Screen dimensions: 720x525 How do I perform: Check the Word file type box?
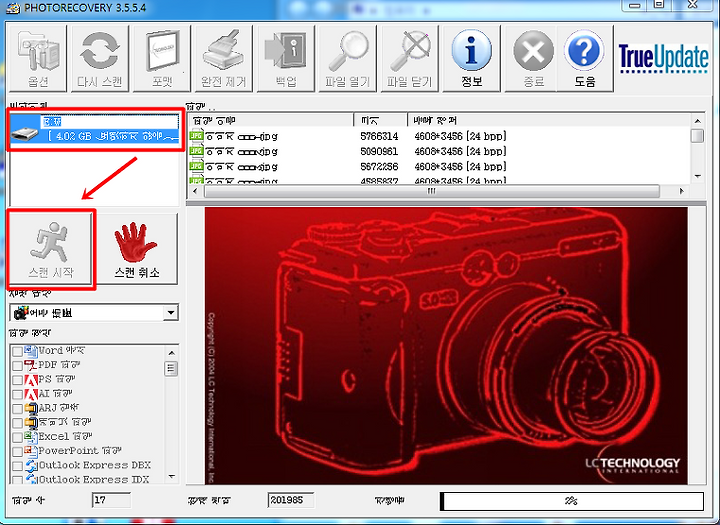(x=17, y=352)
